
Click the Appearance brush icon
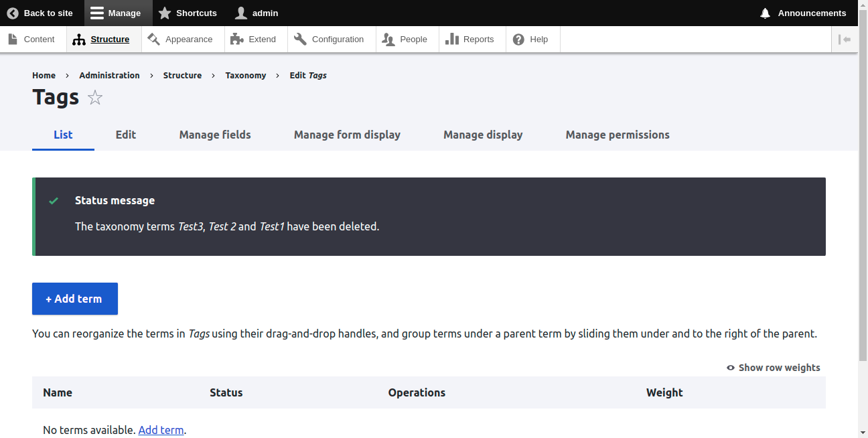click(x=154, y=40)
